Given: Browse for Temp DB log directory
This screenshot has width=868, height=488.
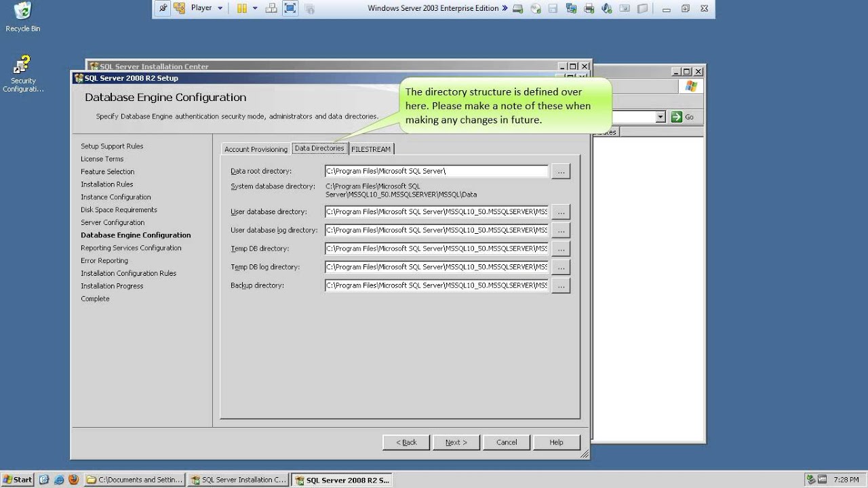Looking at the screenshot, I should tap(561, 267).
